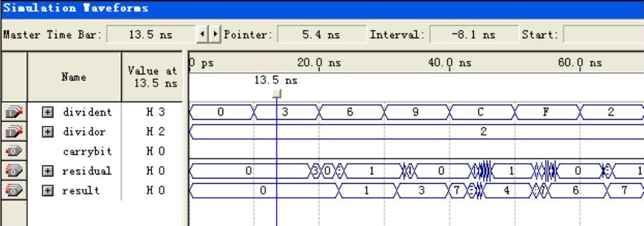Click the Master Time Bar value field

pos(150,35)
